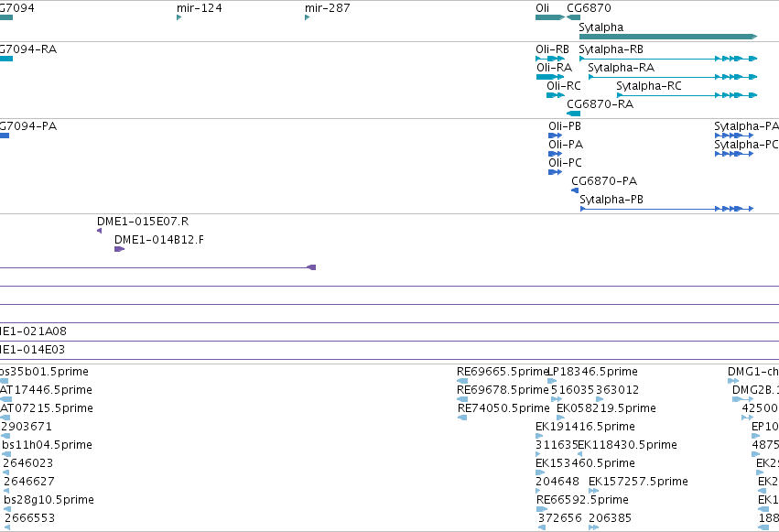Click the Sytalpha-PA protein label

pyautogui.click(x=746, y=126)
